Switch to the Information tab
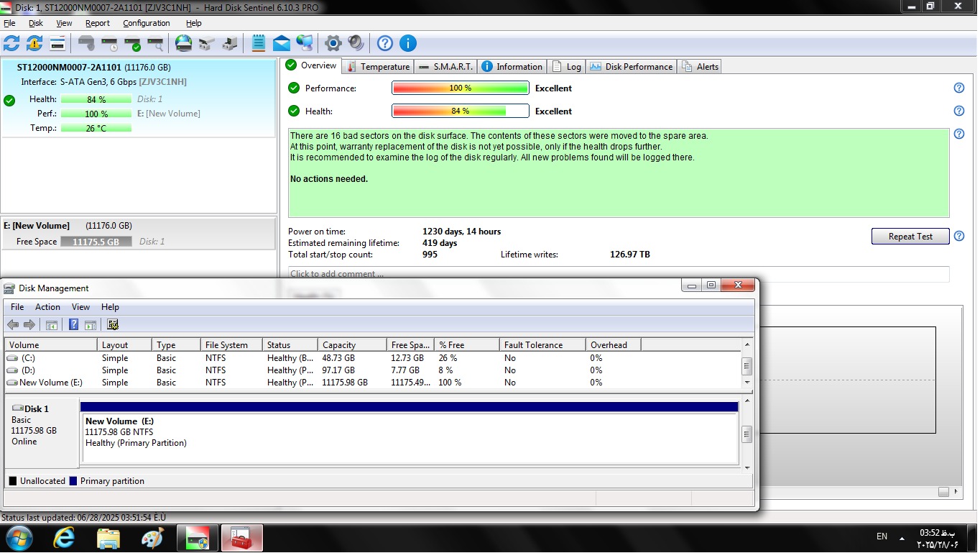980x553 pixels. click(x=512, y=66)
